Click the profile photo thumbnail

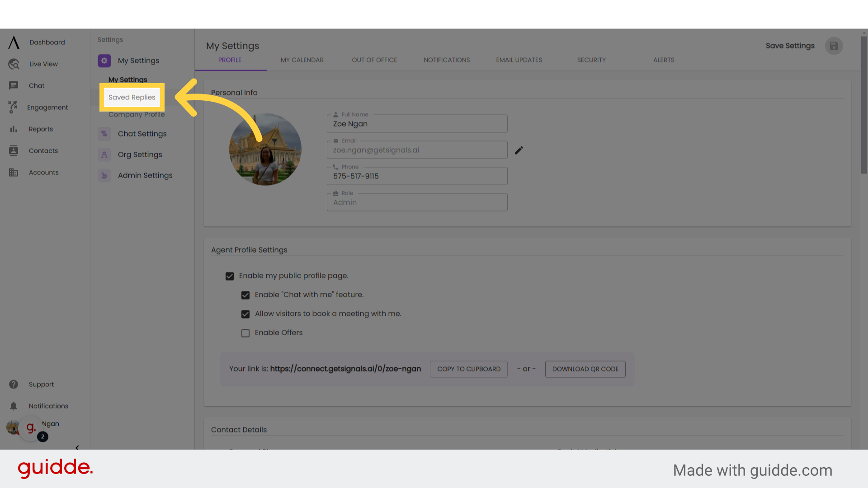265,149
